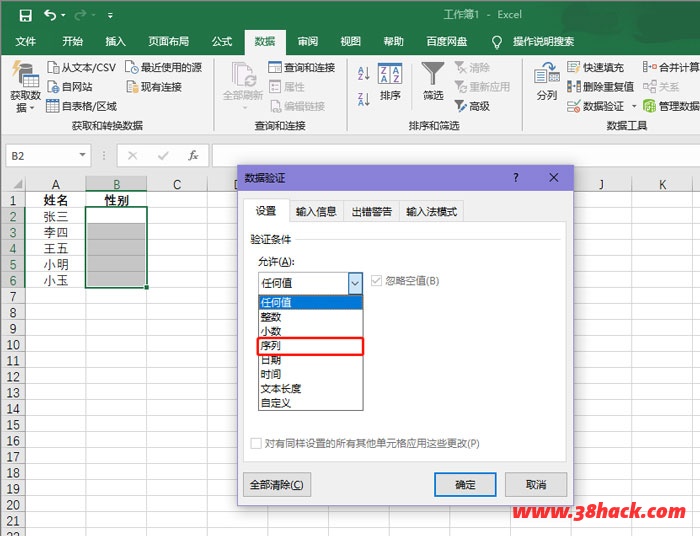Image resolution: width=700 pixels, height=536 pixels.
Task: Select 序列 from the allow list
Action: pyautogui.click(x=310, y=346)
